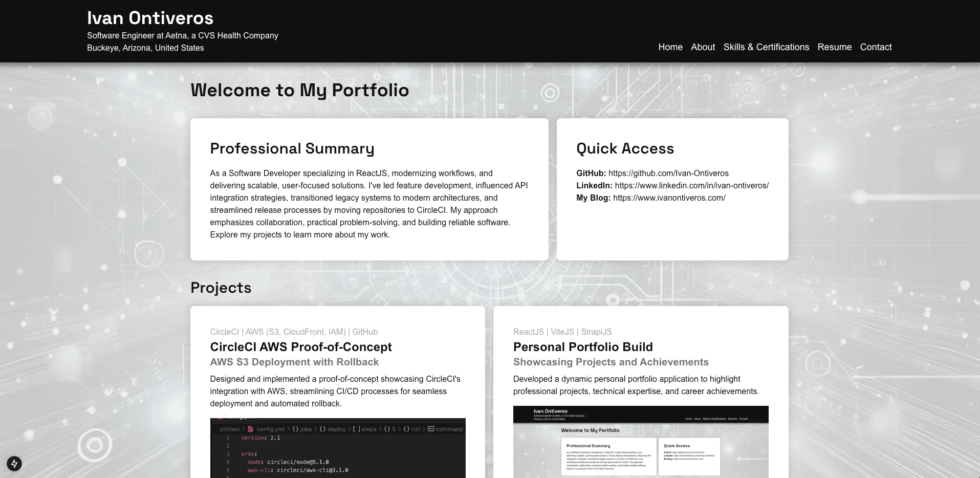Click the Welcome to My Portfolio heading
The height and width of the screenshot is (478, 980).
coord(300,90)
